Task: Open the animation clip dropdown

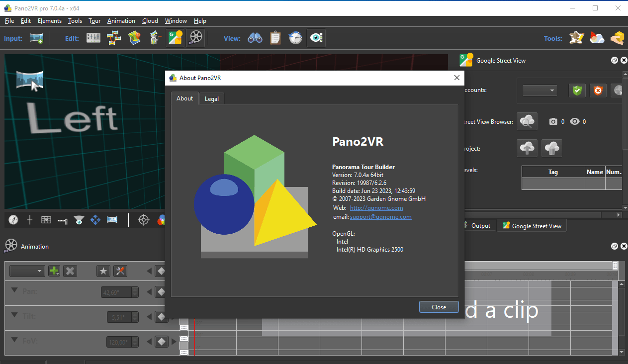Action: (27, 271)
